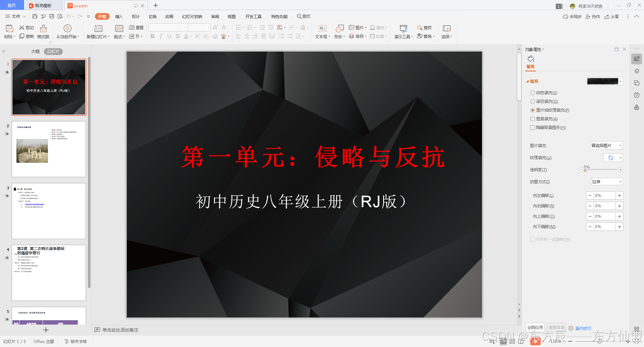
Task: Open the Design ribbon tab
Action: click(136, 16)
